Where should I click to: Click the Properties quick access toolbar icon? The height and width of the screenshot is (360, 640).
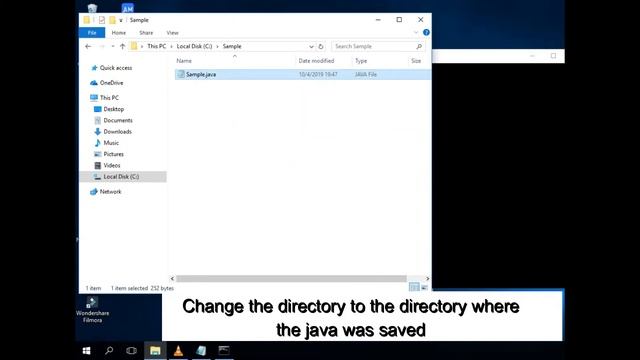tap(102, 20)
